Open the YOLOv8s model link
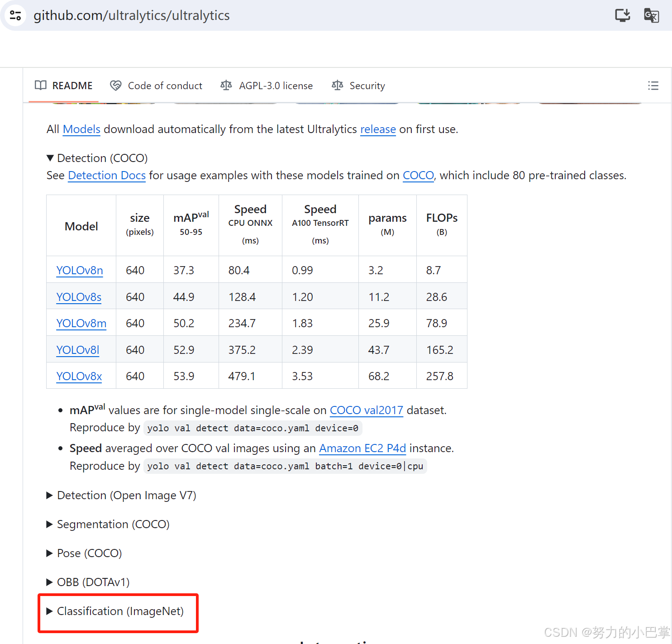Screen dimensions: 672x644 [79, 297]
